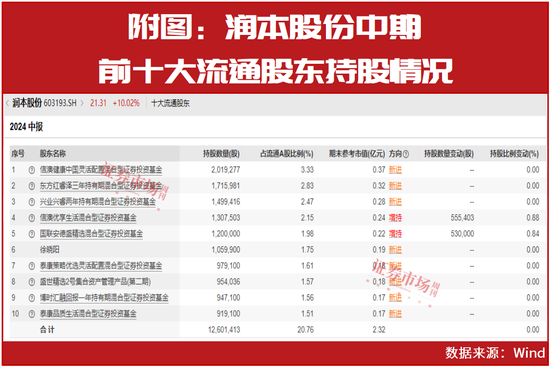The image size is (550, 368).
Task: Click total ratio value 20.76
Action: (306, 330)
